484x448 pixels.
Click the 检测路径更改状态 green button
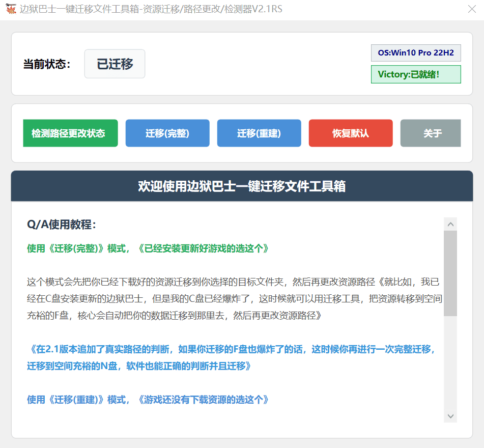pos(70,133)
